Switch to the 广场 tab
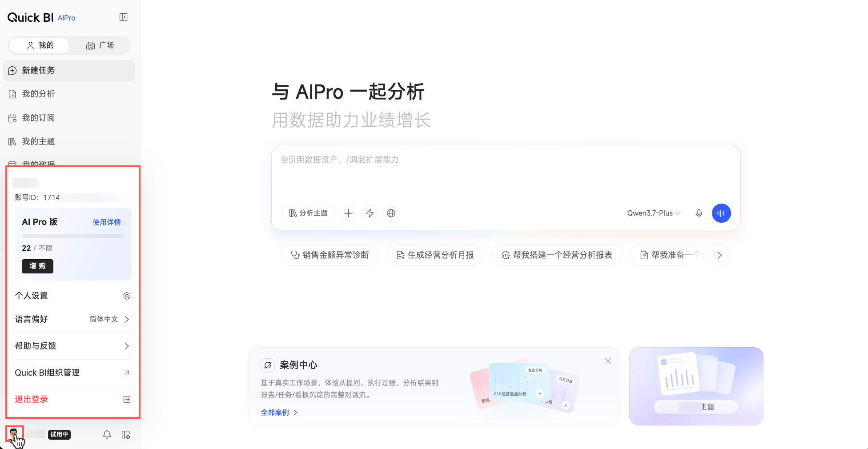The height and width of the screenshot is (449, 868). 100,45
